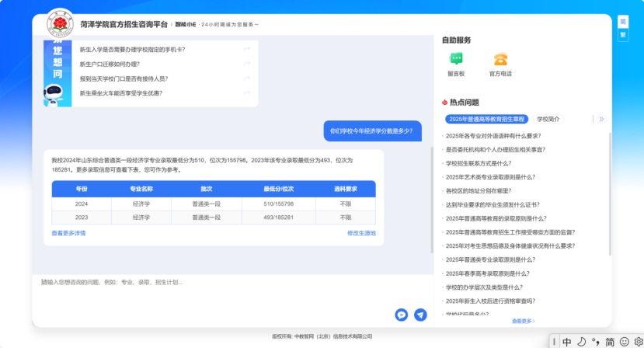Viewport: 644px width, 348px height.
Task: Click the university logo emblem in header
Action: (x=60, y=23)
